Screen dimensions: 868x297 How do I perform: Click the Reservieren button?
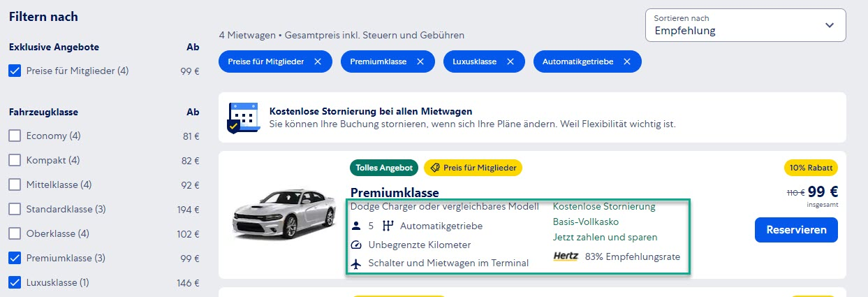[x=796, y=230]
